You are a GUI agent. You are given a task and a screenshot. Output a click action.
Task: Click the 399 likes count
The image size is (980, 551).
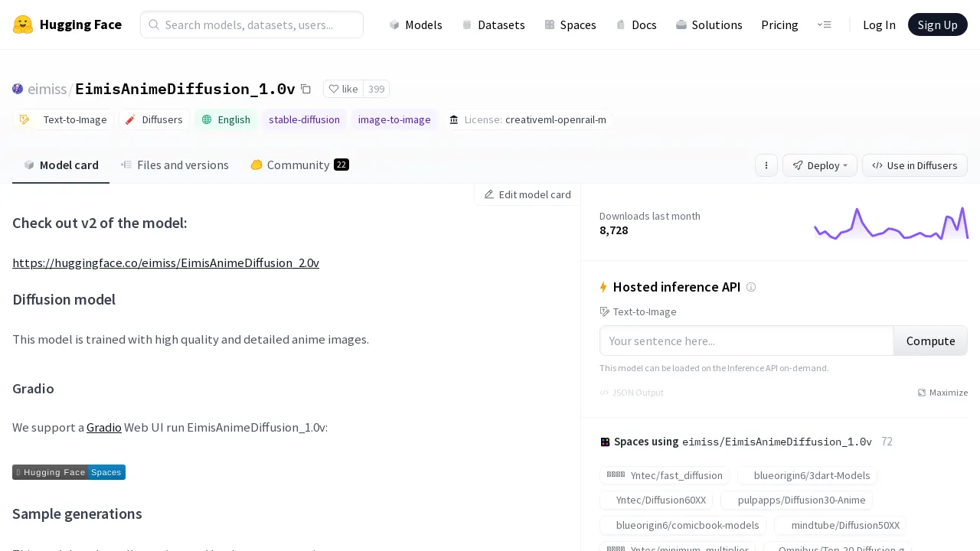tap(376, 89)
